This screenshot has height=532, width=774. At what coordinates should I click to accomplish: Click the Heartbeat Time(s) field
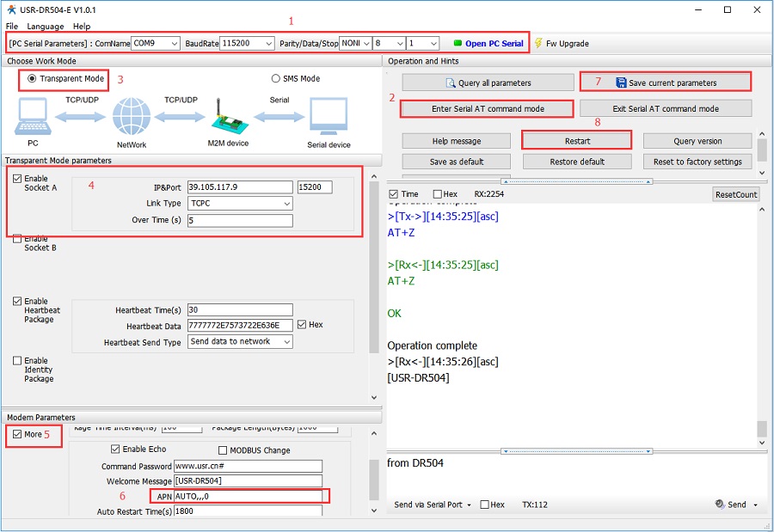click(x=240, y=310)
